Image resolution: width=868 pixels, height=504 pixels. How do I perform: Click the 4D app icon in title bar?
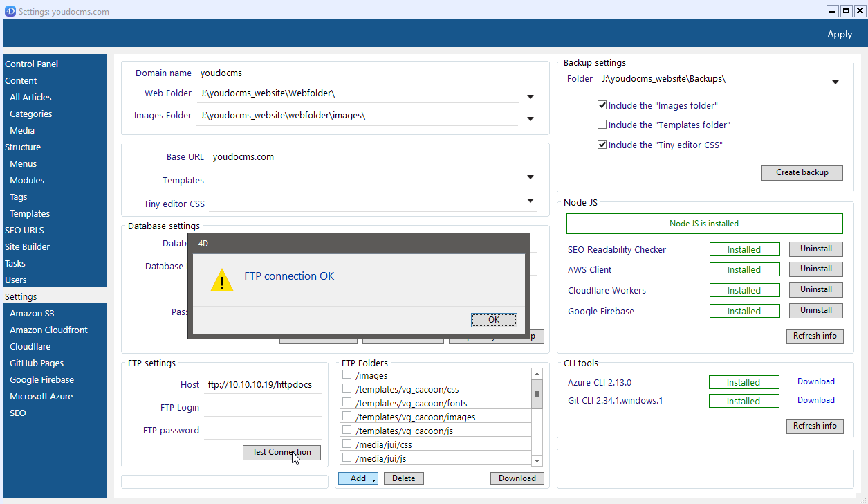10,11
